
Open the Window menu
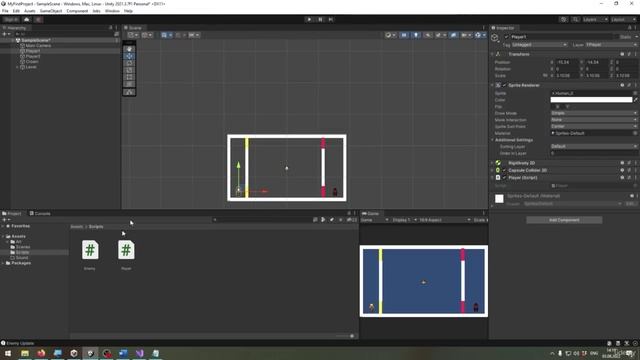point(112,11)
